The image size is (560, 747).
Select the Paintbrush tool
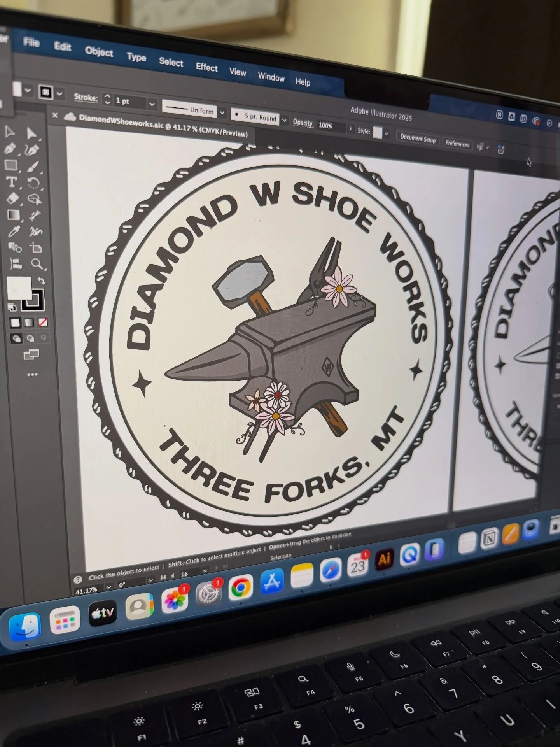tap(33, 167)
